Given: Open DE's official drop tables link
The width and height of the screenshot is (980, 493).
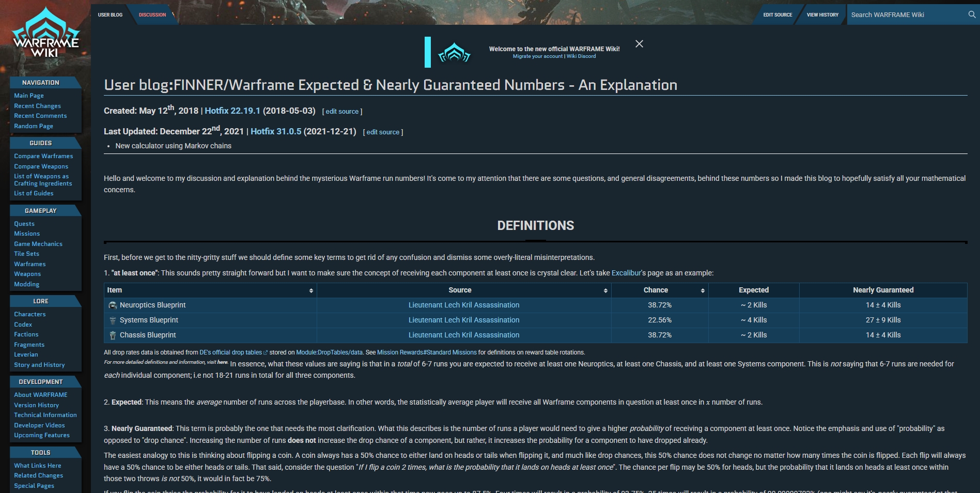Looking at the screenshot, I should [x=230, y=352].
